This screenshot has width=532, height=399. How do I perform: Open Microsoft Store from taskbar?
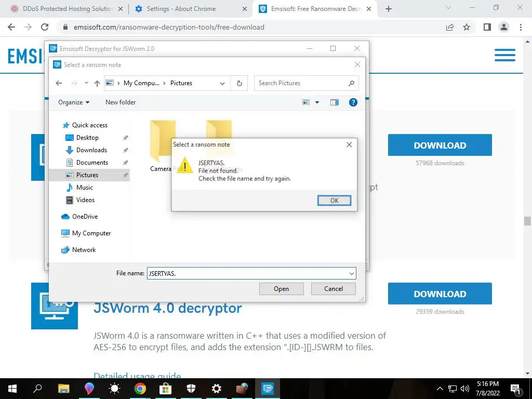(x=166, y=389)
